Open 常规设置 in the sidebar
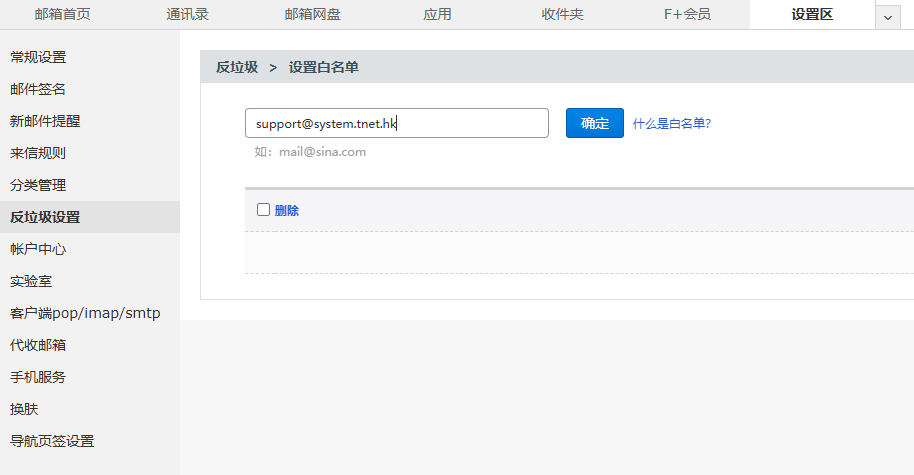This screenshot has height=475, width=914. pos(38,57)
